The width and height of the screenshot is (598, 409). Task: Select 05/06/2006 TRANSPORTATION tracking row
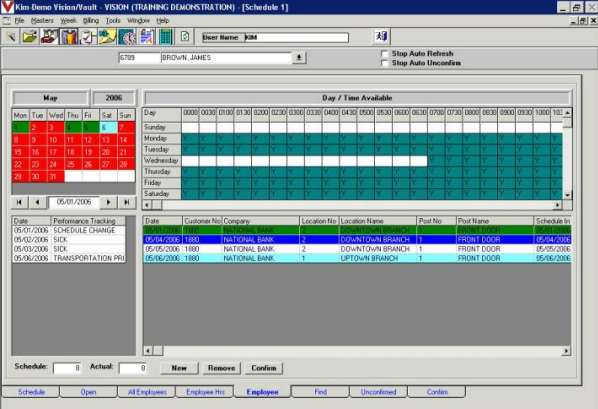coord(69,258)
